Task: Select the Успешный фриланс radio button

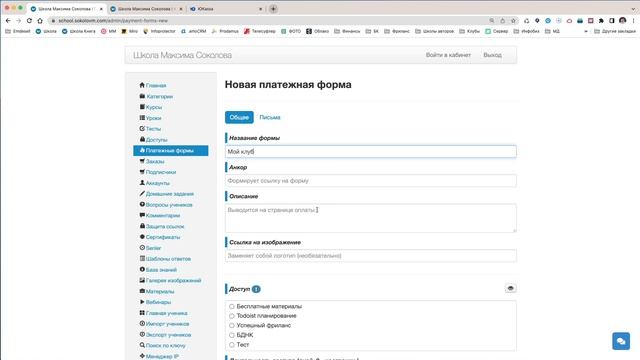Action: pyautogui.click(x=231, y=325)
